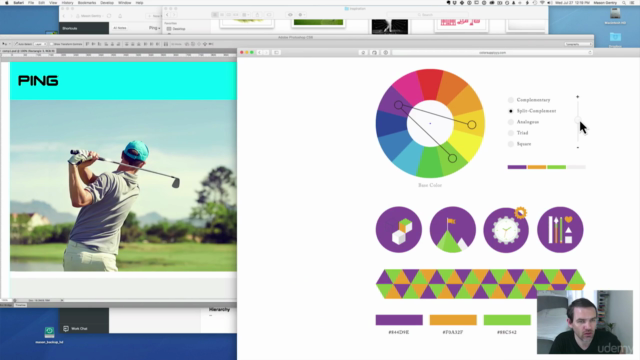
Task: Click the vertical brightness slider handle
Action: coord(578,120)
